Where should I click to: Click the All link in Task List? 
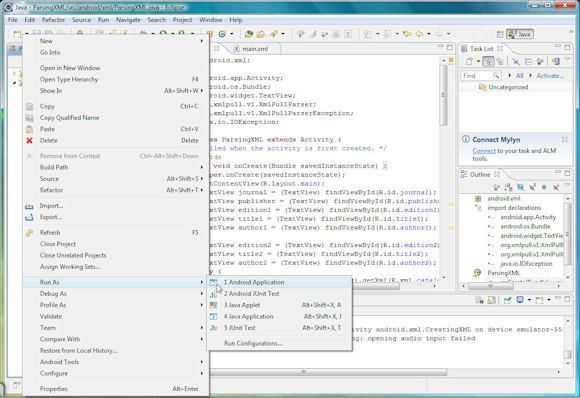tap(519, 75)
